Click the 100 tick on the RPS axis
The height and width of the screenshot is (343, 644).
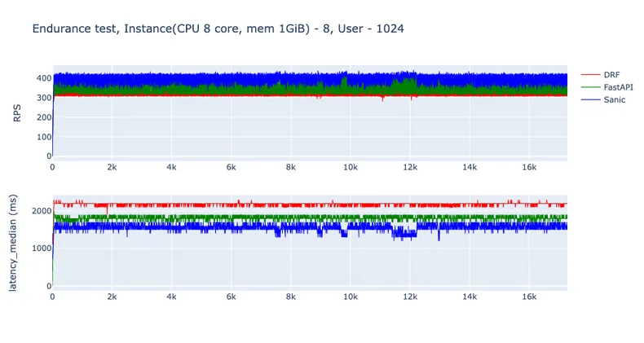[x=44, y=137]
